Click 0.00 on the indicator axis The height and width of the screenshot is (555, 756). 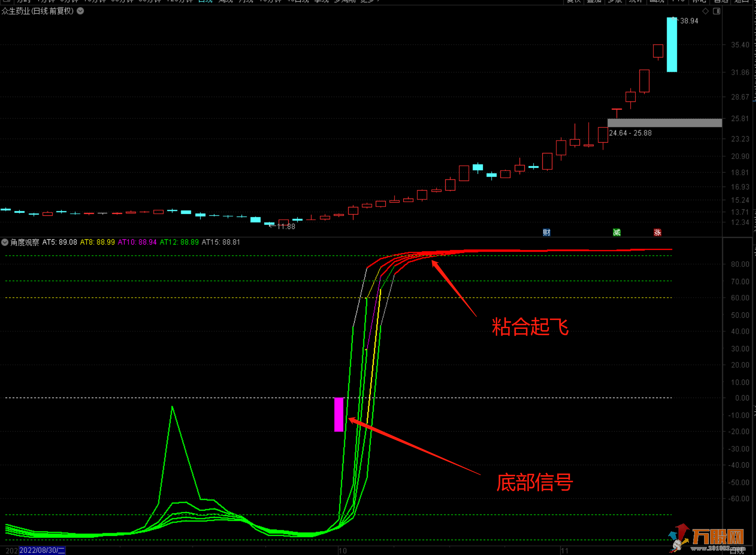742,398
